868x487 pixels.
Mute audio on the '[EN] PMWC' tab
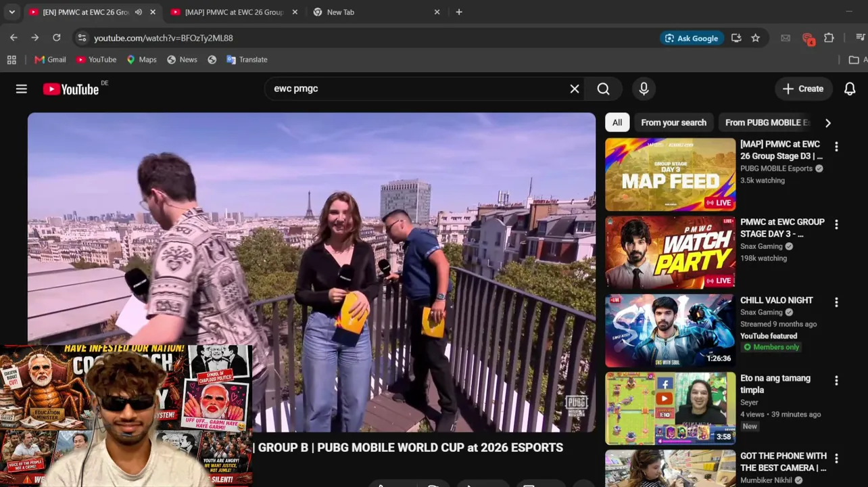click(x=139, y=12)
